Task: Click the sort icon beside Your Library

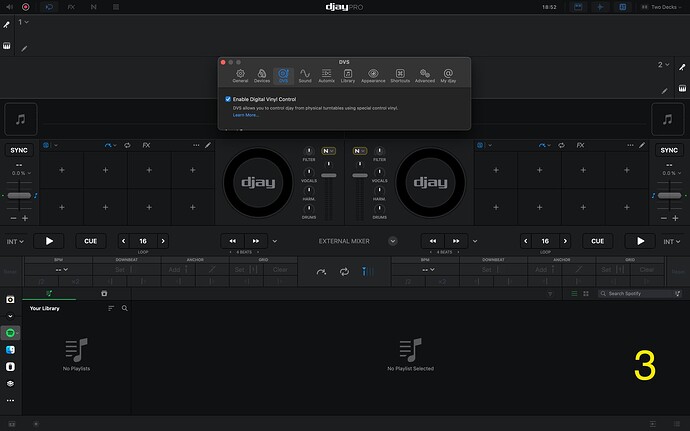Action: [111, 308]
